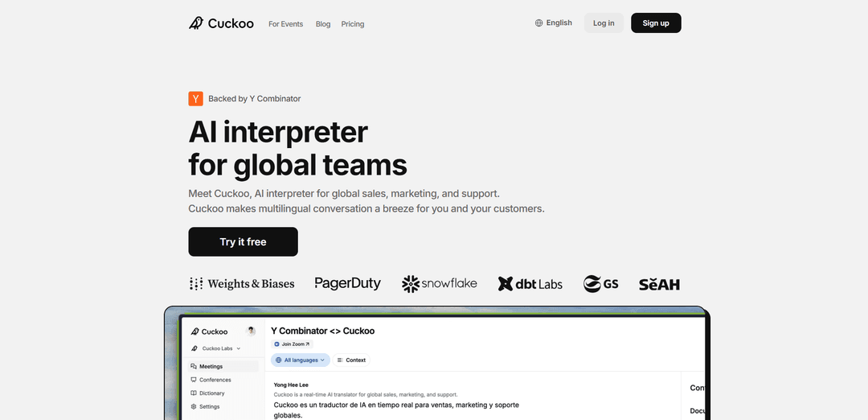Expand the Cuckoo Labs workspace dropdown

click(x=216, y=348)
